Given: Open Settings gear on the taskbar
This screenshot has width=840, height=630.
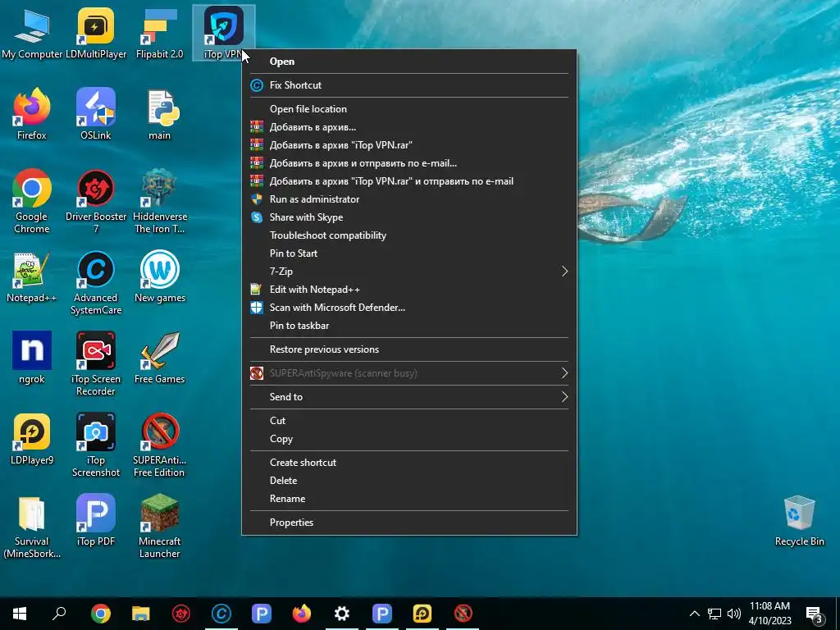Looking at the screenshot, I should [342, 614].
